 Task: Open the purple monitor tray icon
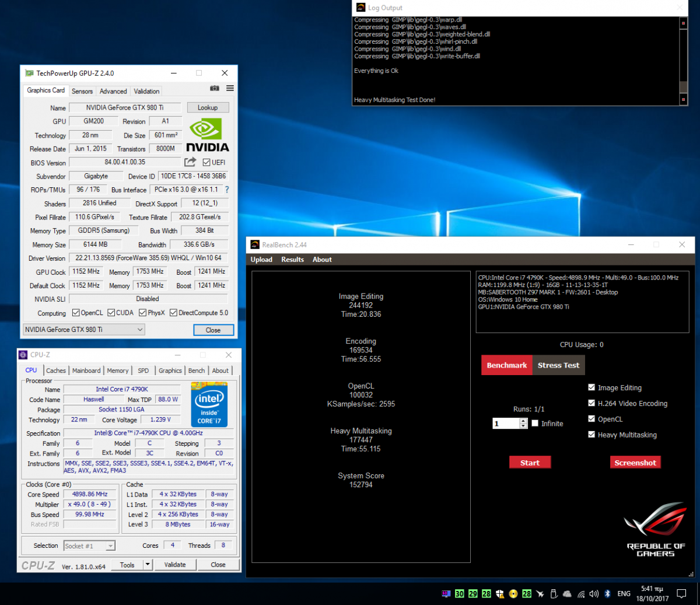coord(446,594)
